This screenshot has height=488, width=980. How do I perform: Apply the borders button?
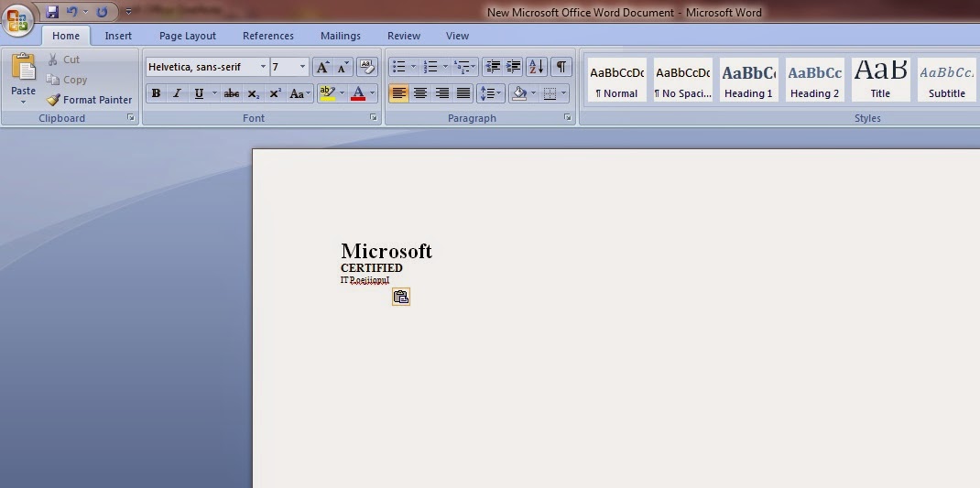pos(550,93)
